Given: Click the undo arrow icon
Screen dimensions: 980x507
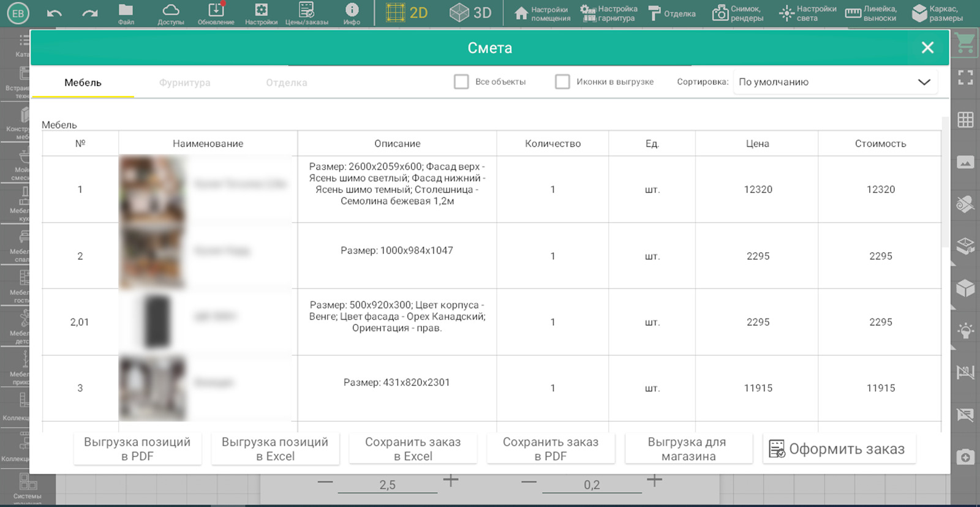Looking at the screenshot, I should tap(54, 13).
